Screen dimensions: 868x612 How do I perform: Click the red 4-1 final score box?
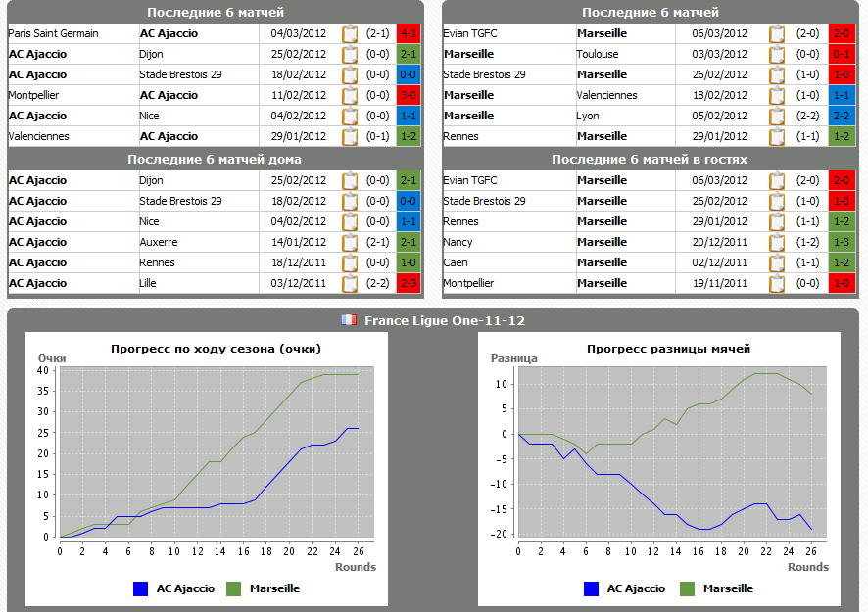pyautogui.click(x=409, y=33)
